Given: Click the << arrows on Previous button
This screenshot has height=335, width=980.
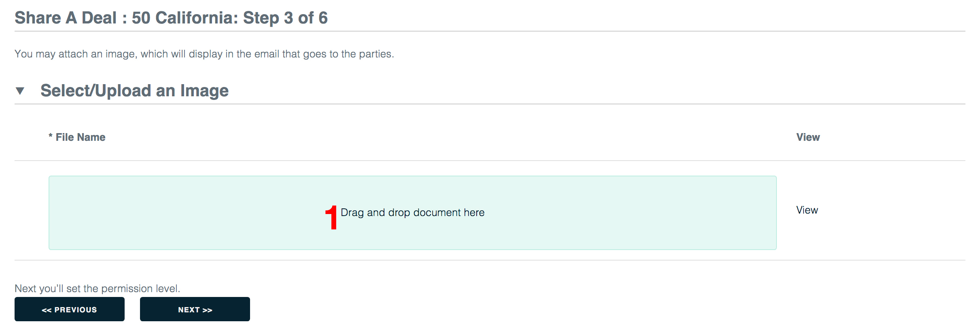Looking at the screenshot, I should 47,310.
